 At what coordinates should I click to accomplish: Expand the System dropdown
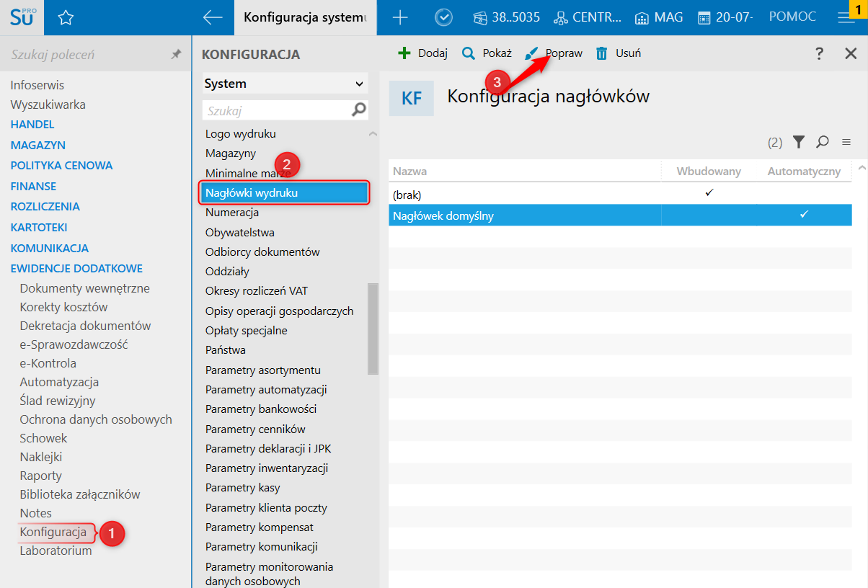pos(285,84)
